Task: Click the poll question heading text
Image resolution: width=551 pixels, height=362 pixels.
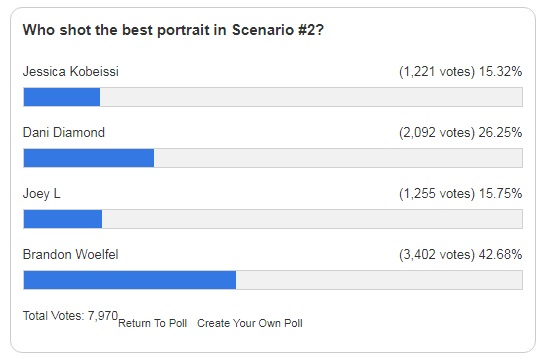Action: pos(173,30)
